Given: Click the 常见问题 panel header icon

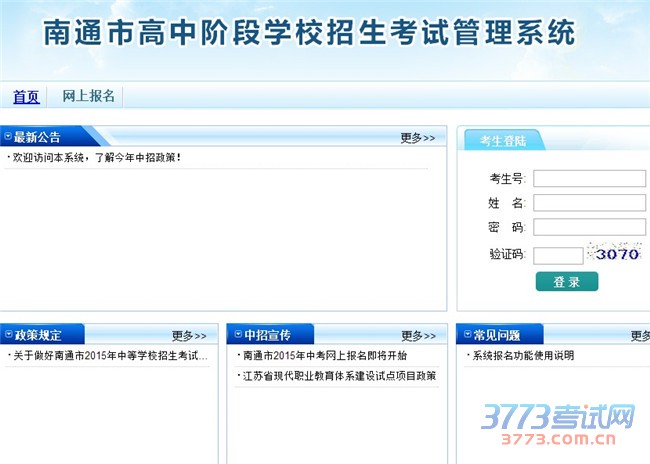Looking at the screenshot, I should [466, 335].
